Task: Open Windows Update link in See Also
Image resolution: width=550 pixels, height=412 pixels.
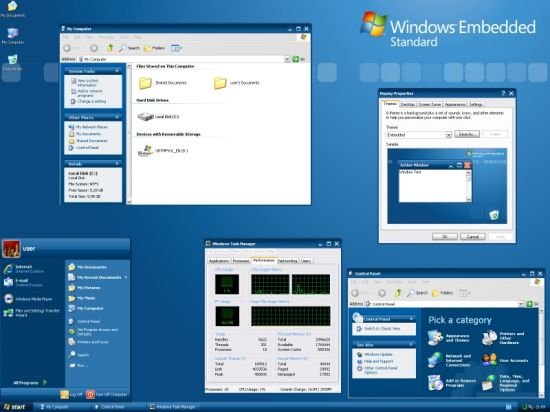Action: click(x=375, y=354)
